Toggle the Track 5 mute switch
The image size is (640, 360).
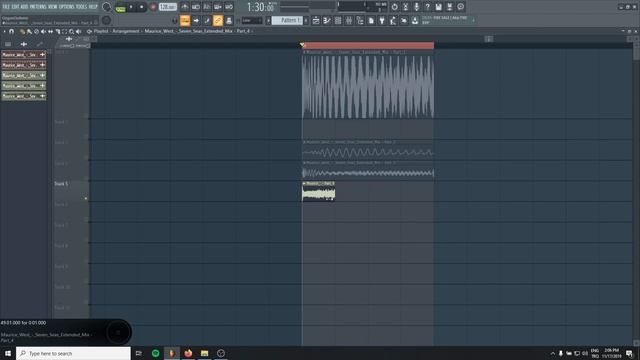[86, 198]
